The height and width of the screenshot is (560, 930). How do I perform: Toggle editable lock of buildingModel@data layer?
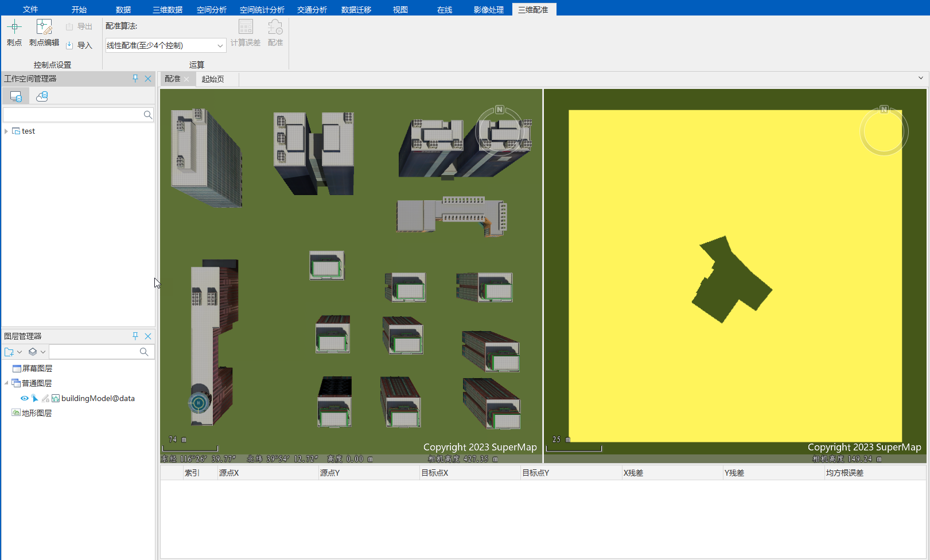tap(45, 398)
